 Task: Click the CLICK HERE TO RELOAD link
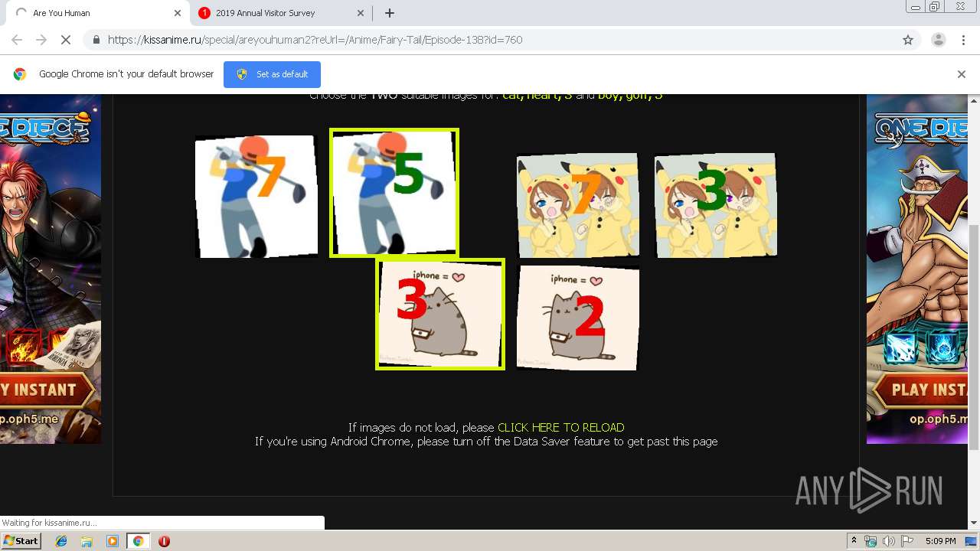pos(561,428)
